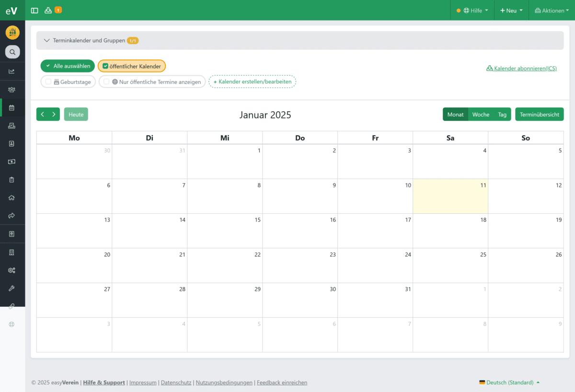This screenshot has height=392, width=575.
Task: Select highlighted day 11 in calendar
Action: [x=450, y=196]
